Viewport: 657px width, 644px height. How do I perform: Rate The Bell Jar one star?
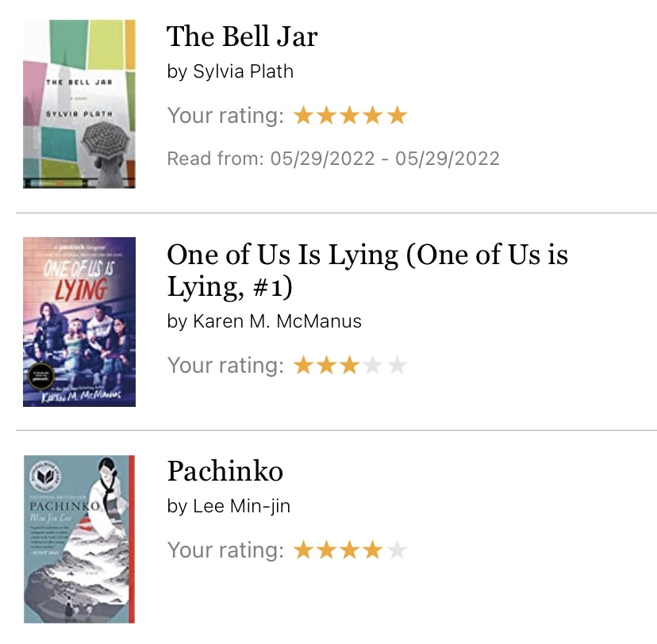pos(303,117)
